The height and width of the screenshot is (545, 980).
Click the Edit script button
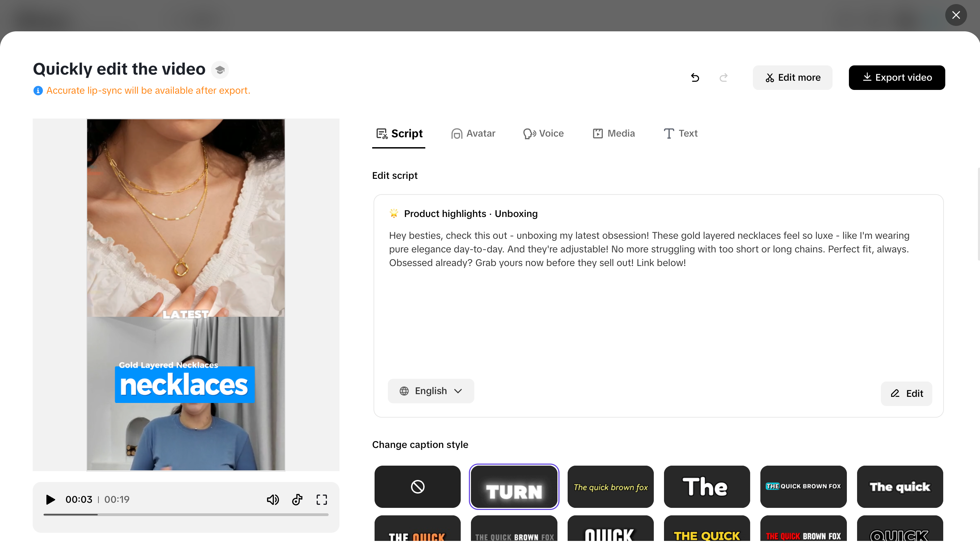coord(906,393)
